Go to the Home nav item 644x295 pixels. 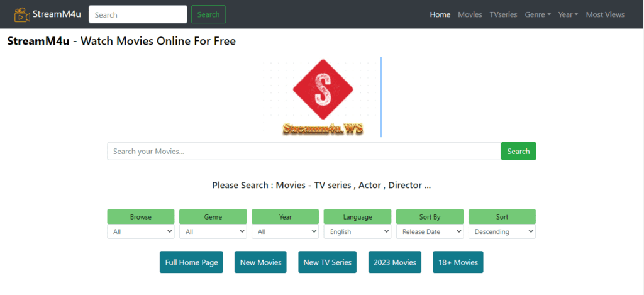point(440,14)
